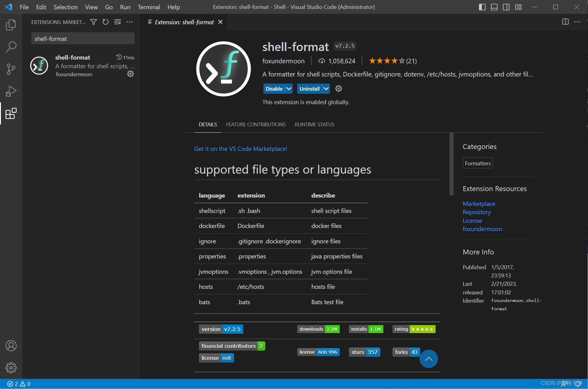
Task: Open the Edit menu
Action: [x=41, y=7]
